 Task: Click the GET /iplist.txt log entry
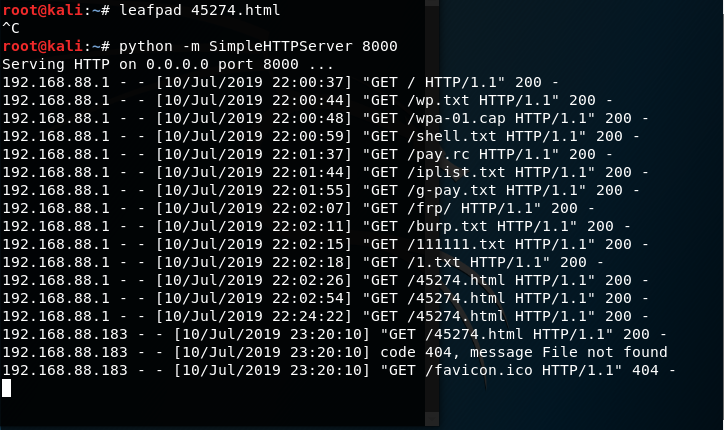coord(326,172)
